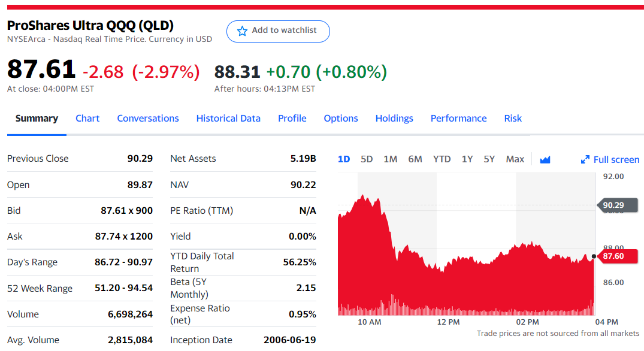Select the 1M chart range
Image resolution: width=644 pixels, height=351 pixels.
390,159
